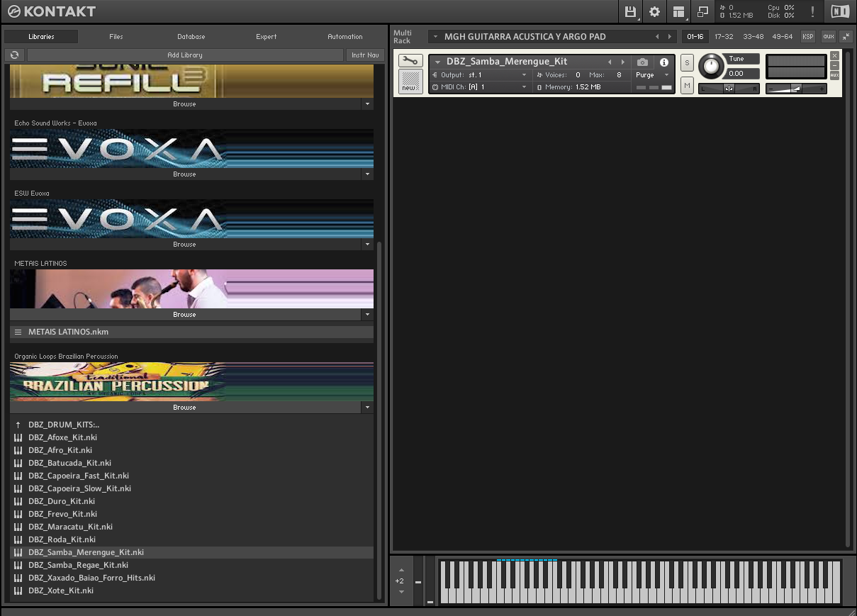Screen dimensions: 857x616
Task: Remove the DBZ_Samba_Merengue_Kit instrument with the X
Action: coord(834,55)
